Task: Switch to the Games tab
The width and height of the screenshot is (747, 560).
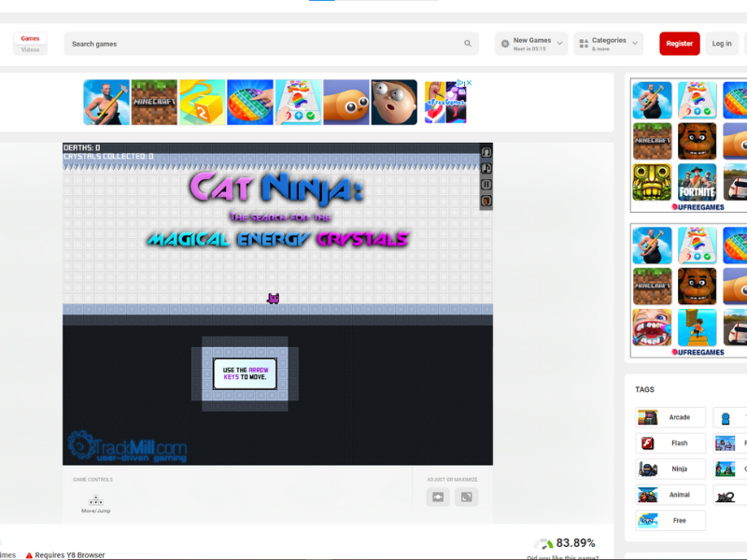Action: click(30, 38)
